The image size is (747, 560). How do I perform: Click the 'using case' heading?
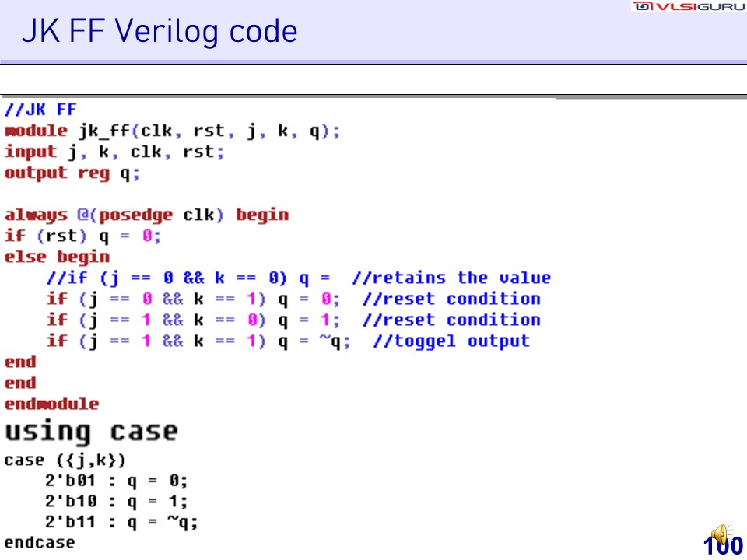coord(91,431)
